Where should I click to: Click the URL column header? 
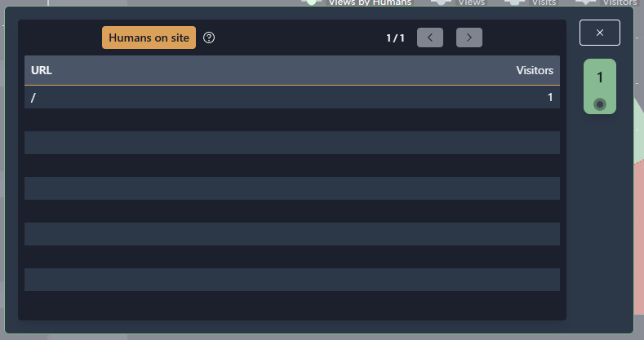click(x=42, y=71)
